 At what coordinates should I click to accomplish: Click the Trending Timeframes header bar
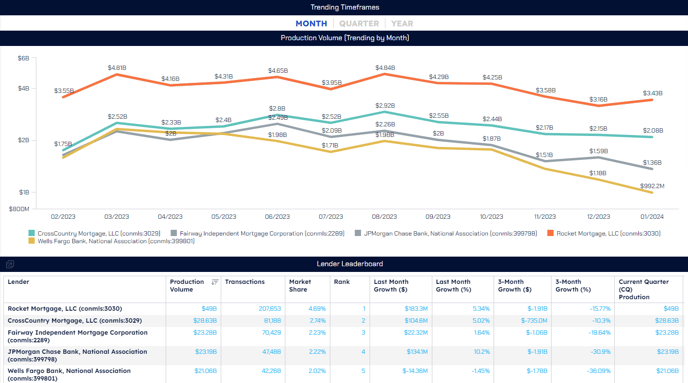click(x=344, y=7)
